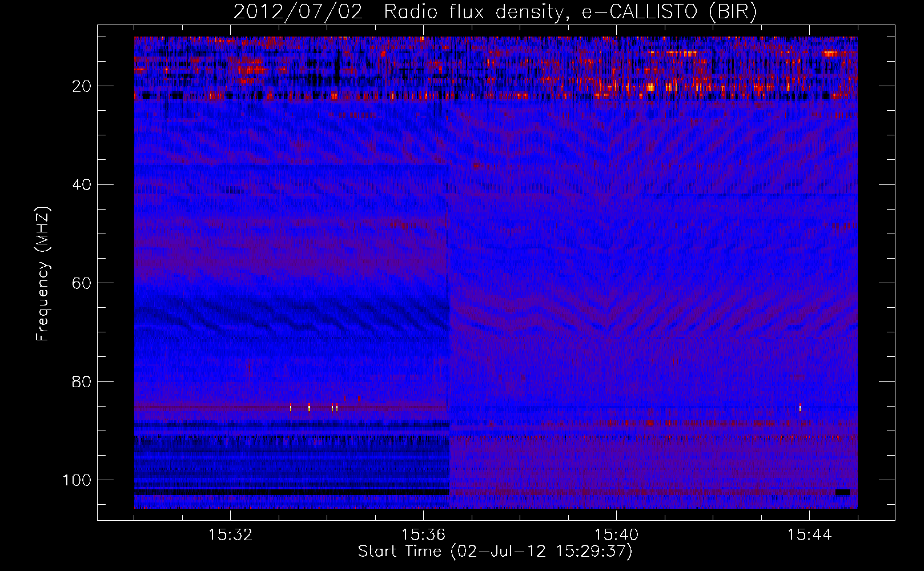The width and height of the screenshot is (924, 571).
Task: Click the '80' frequency tick label
Action: pos(82,381)
